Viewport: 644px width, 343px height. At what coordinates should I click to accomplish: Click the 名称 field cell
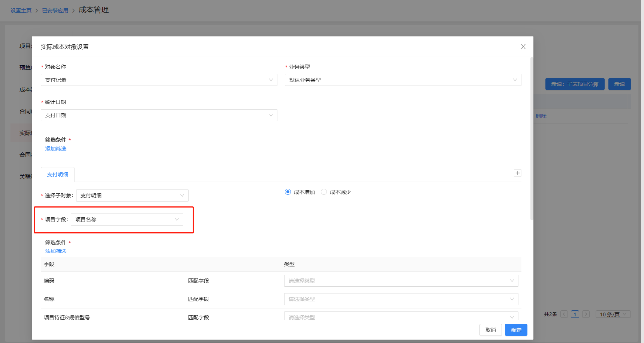click(49, 299)
